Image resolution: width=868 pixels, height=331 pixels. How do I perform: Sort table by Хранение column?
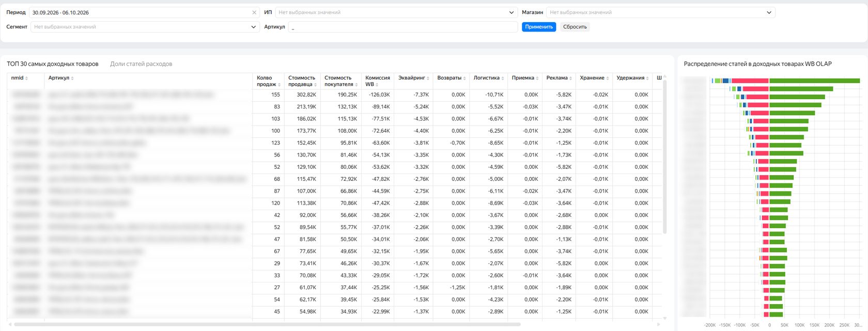click(x=608, y=78)
